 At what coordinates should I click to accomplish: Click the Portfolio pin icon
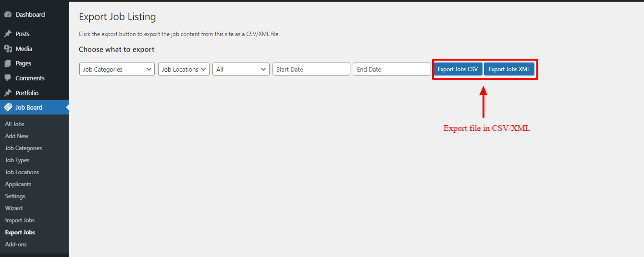(x=8, y=93)
